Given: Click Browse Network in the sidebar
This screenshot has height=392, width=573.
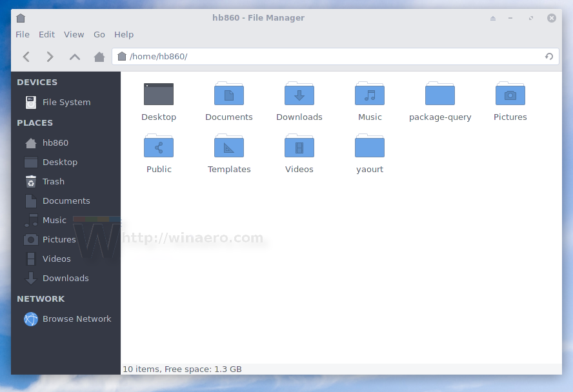Looking at the screenshot, I should click(x=77, y=318).
